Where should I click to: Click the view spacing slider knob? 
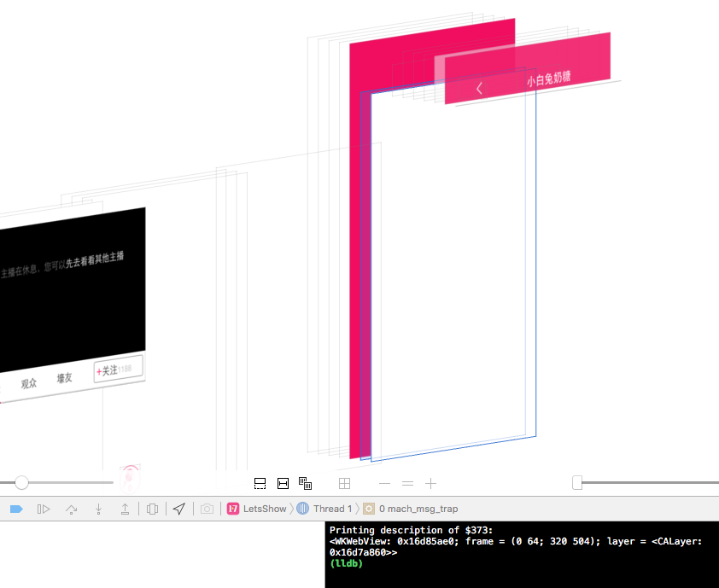[x=21, y=483]
